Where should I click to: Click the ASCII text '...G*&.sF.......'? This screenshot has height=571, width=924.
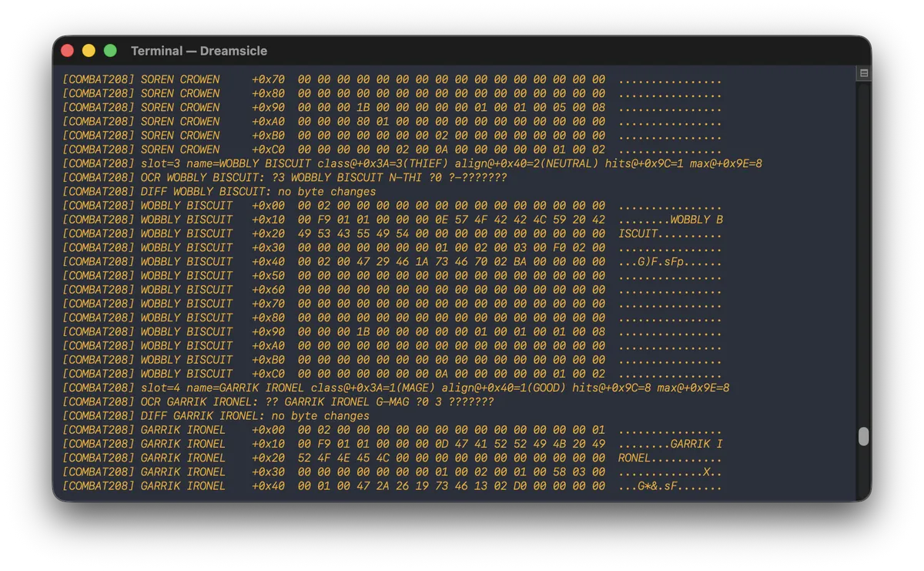[670, 485]
